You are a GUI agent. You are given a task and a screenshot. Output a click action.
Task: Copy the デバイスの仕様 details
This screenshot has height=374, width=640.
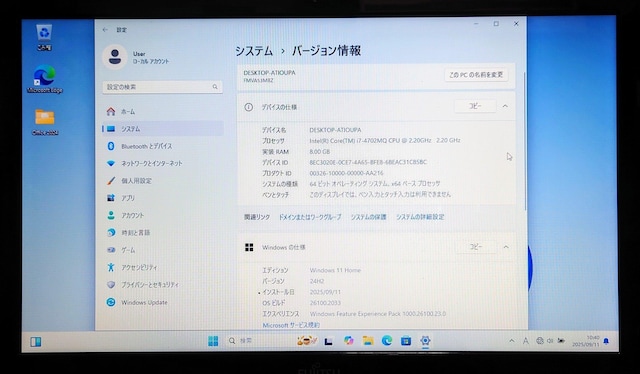pyautogui.click(x=475, y=106)
